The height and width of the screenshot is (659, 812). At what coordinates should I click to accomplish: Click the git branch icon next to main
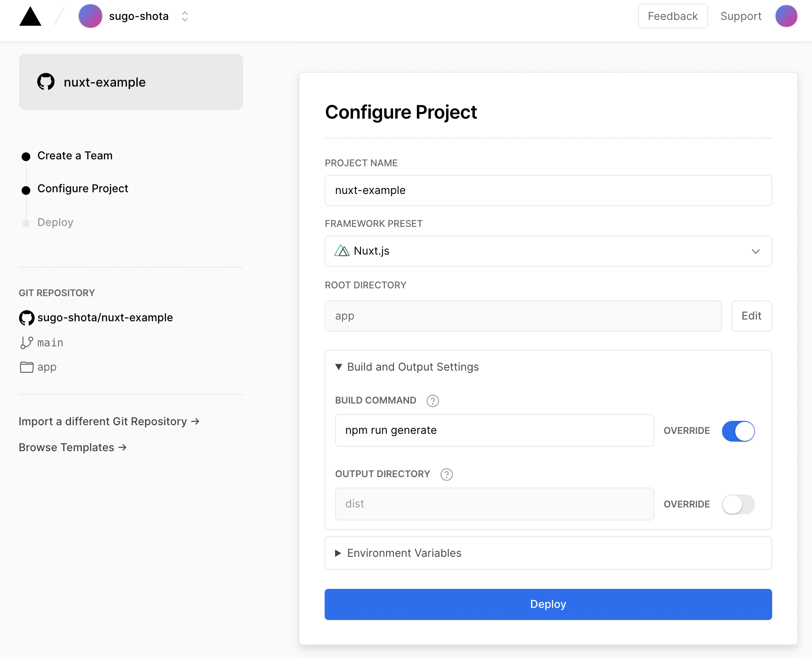pos(26,343)
